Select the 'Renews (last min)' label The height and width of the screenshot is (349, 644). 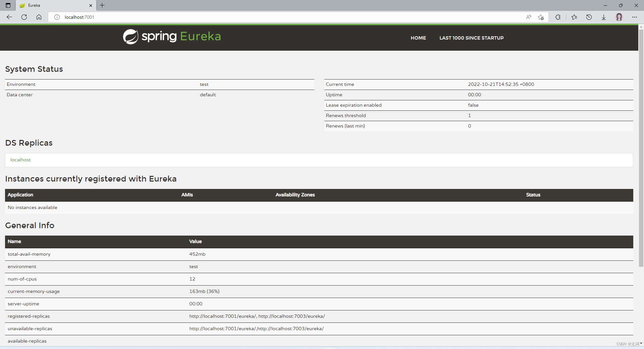345,126
